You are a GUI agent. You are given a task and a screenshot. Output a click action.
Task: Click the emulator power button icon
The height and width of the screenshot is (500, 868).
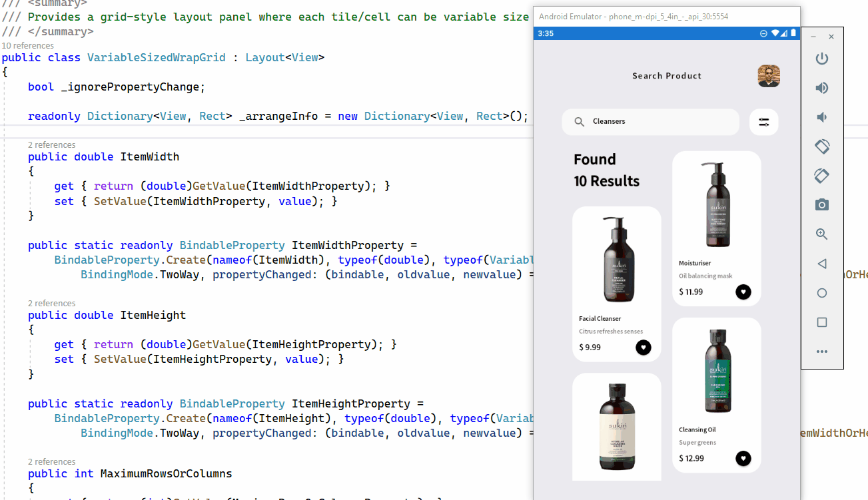[x=822, y=59]
